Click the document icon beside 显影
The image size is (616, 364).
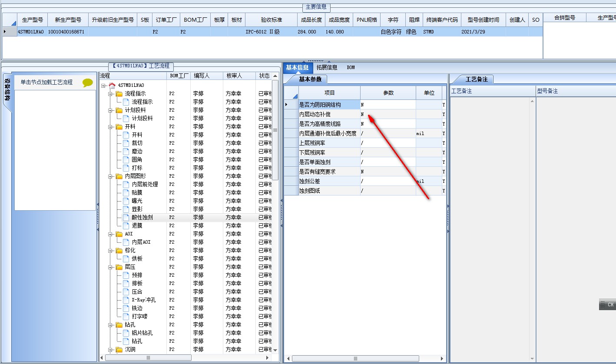click(126, 209)
